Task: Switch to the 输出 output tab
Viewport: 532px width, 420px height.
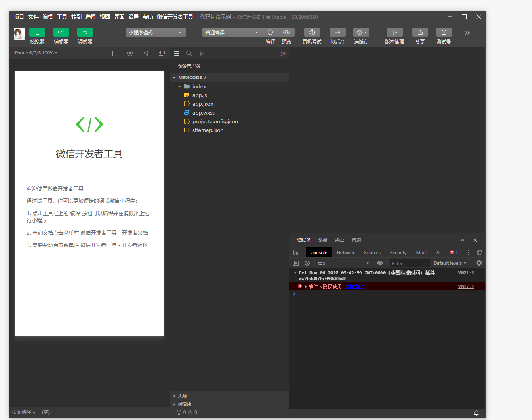Action: click(x=340, y=240)
